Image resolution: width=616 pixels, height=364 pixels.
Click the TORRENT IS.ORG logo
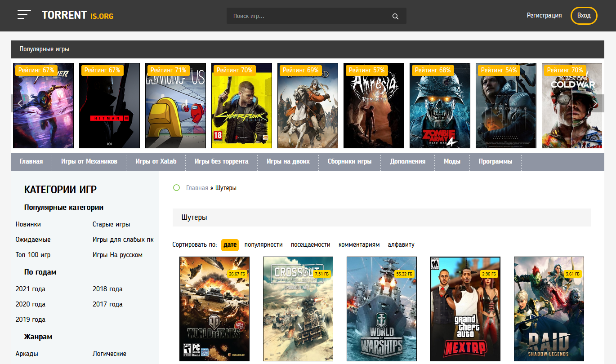coord(77,15)
